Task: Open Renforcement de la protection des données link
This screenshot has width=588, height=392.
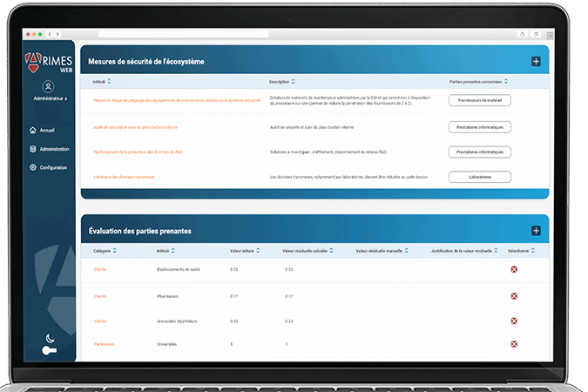Action: 138,152
